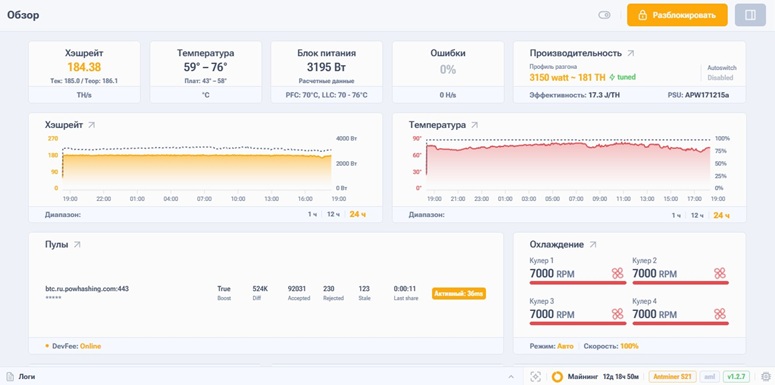Click pool address btc.ru.powhashing.com:443
The image size is (775, 385).
click(x=87, y=289)
